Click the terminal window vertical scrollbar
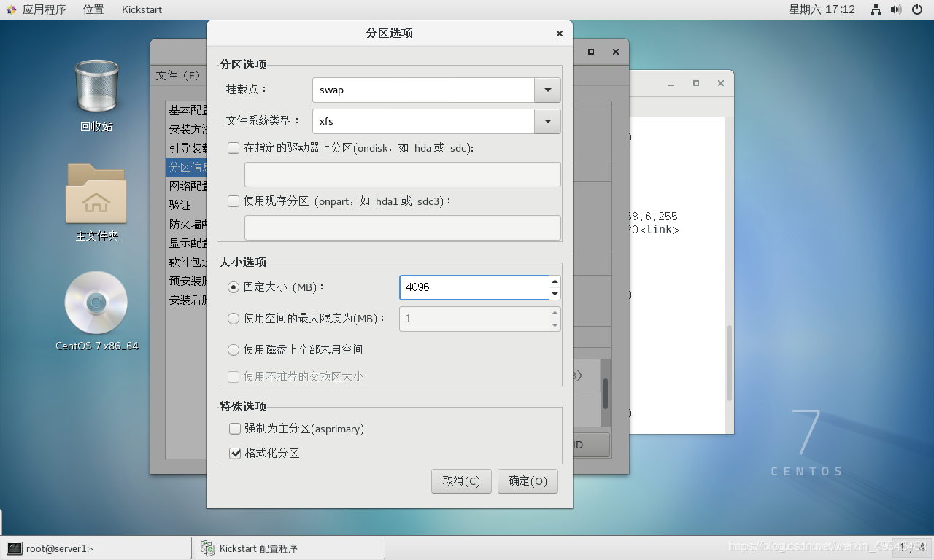 coord(729,363)
